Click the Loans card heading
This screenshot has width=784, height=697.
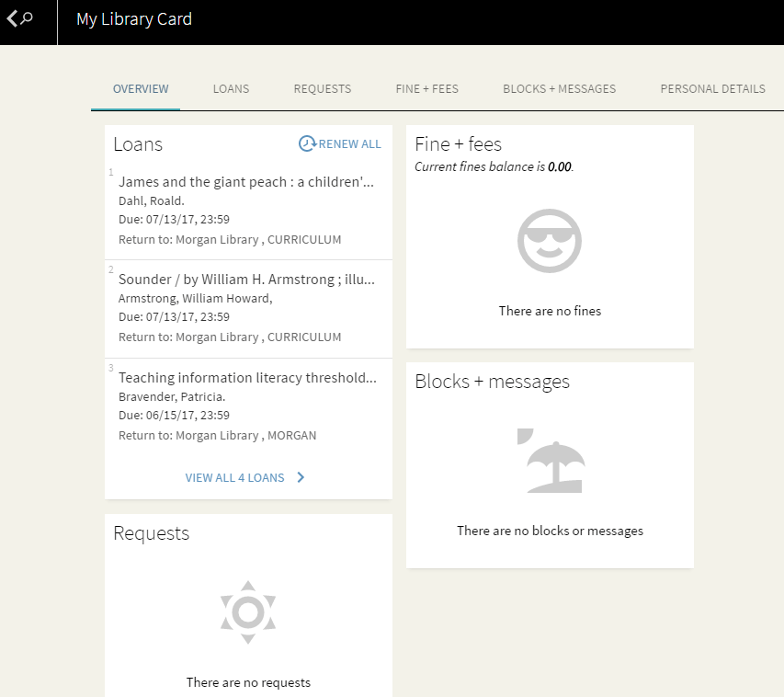click(138, 144)
